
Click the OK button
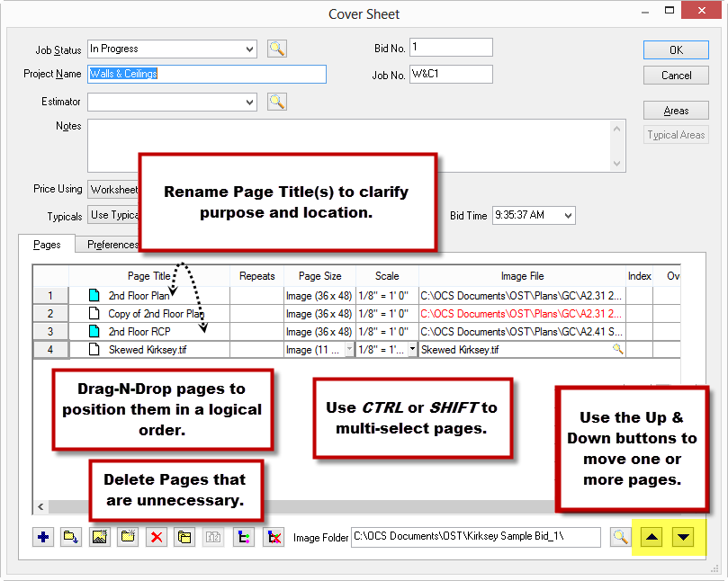(x=676, y=50)
